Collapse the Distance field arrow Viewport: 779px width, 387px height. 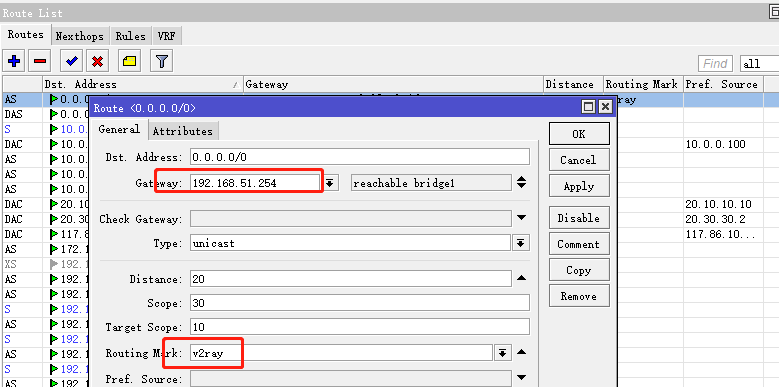click(x=521, y=278)
